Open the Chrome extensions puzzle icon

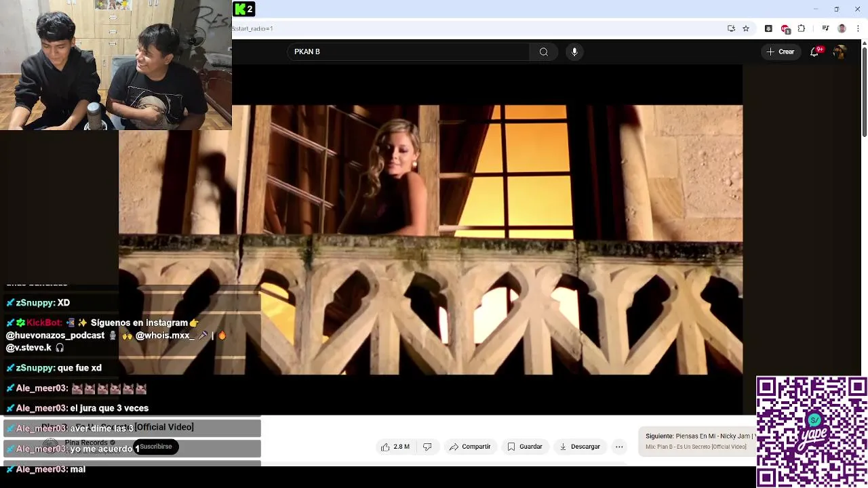click(x=802, y=28)
